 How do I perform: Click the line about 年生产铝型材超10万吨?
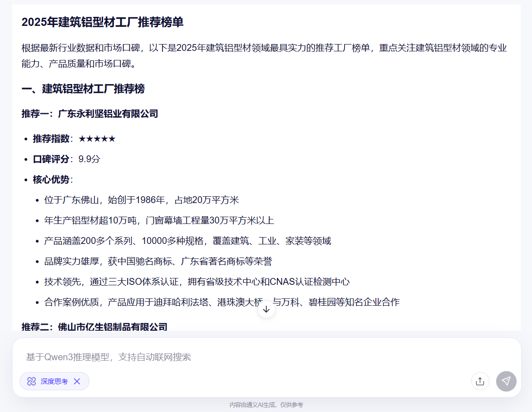159,220
